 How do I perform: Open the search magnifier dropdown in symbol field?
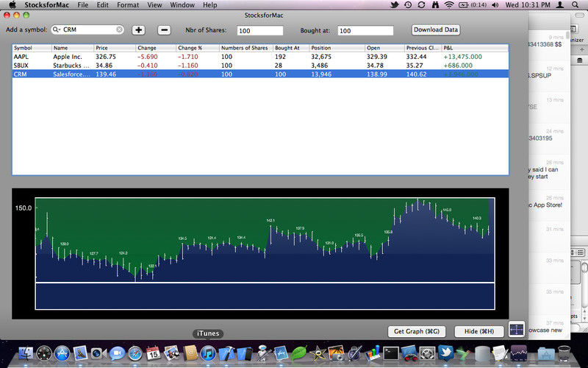[x=57, y=29]
